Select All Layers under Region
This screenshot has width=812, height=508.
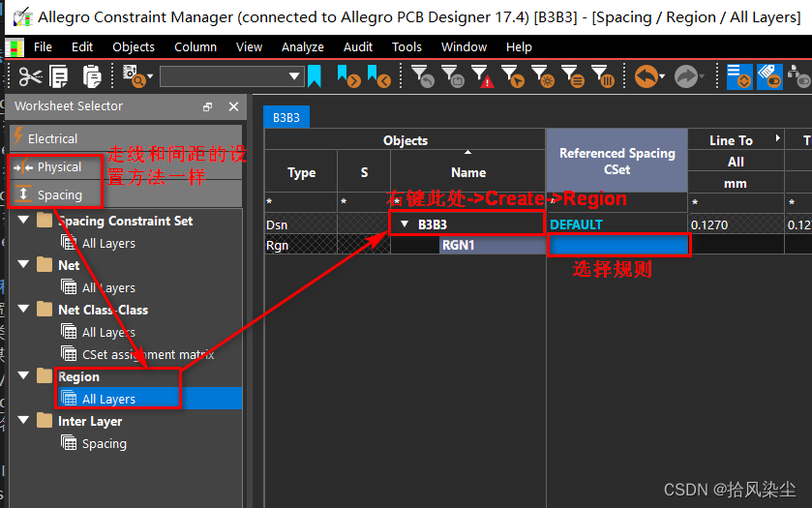click(x=108, y=399)
